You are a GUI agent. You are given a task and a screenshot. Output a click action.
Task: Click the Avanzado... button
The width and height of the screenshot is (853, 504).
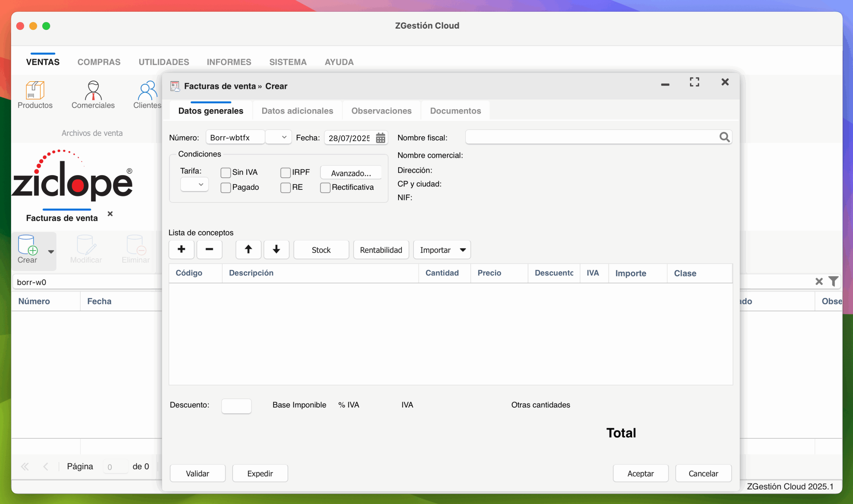pos(351,173)
